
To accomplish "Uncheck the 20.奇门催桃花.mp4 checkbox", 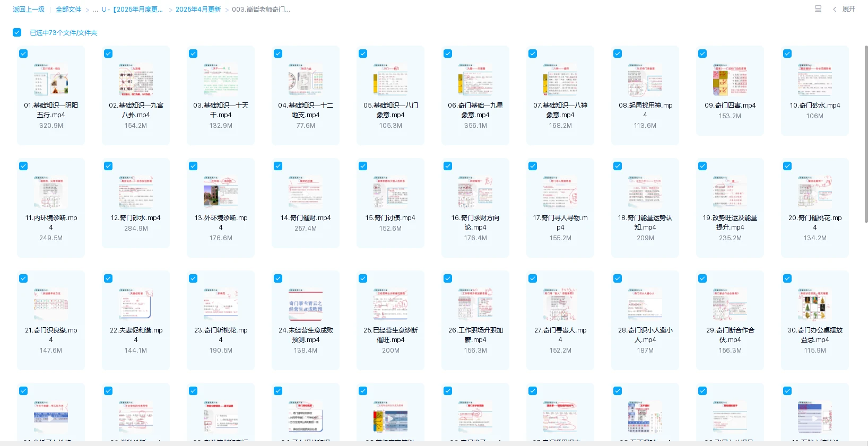I will click(x=787, y=166).
